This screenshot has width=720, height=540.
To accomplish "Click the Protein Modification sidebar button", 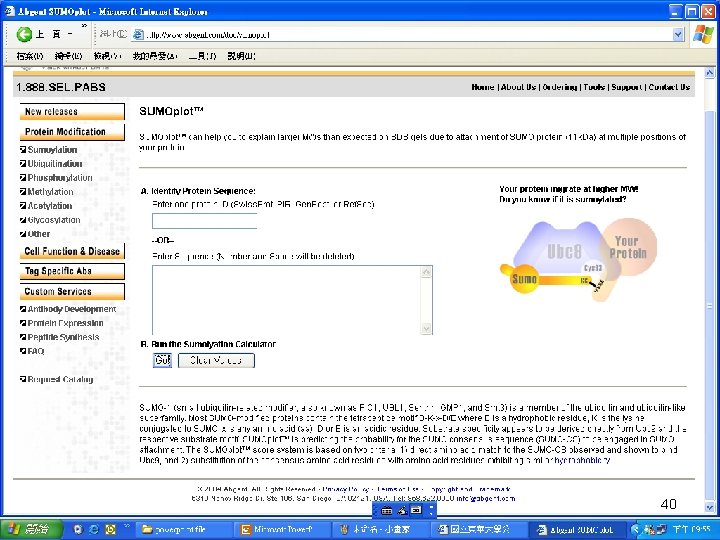I will coord(72,132).
